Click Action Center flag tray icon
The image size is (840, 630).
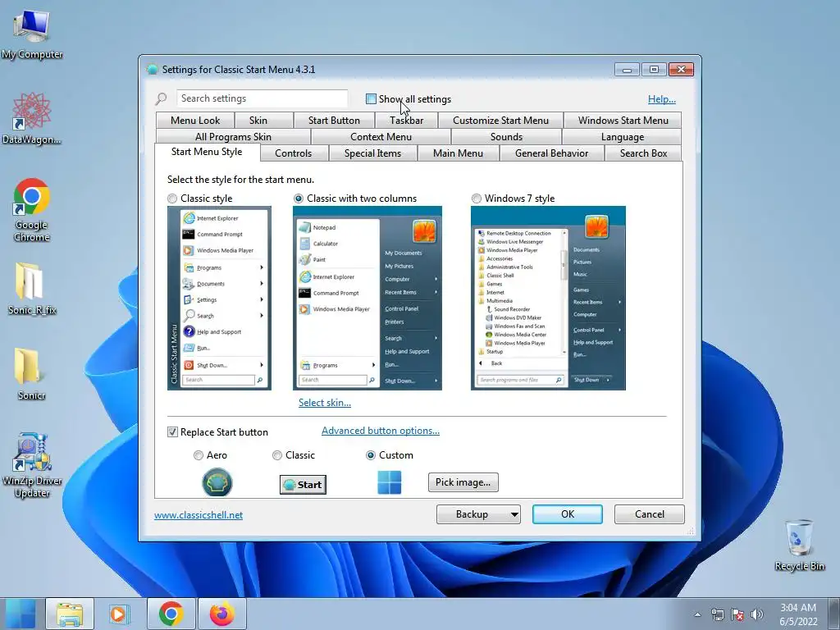point(737,614)
